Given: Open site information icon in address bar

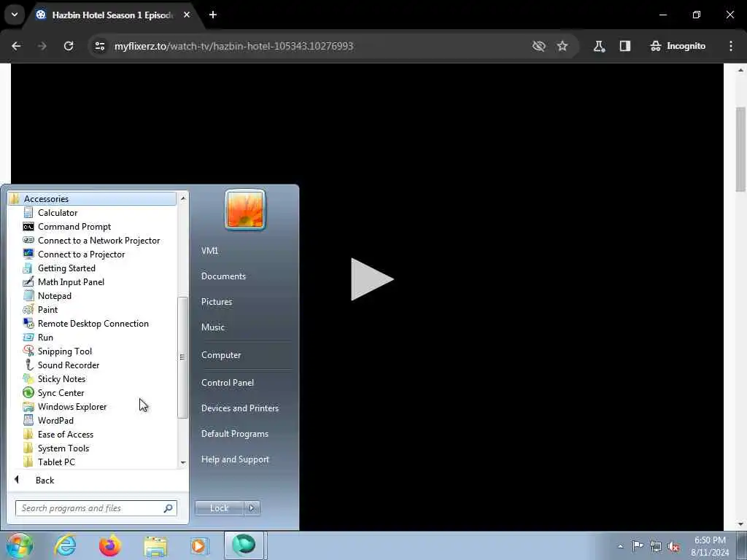Looking at the screenshot, I should [x=99, y=46].
